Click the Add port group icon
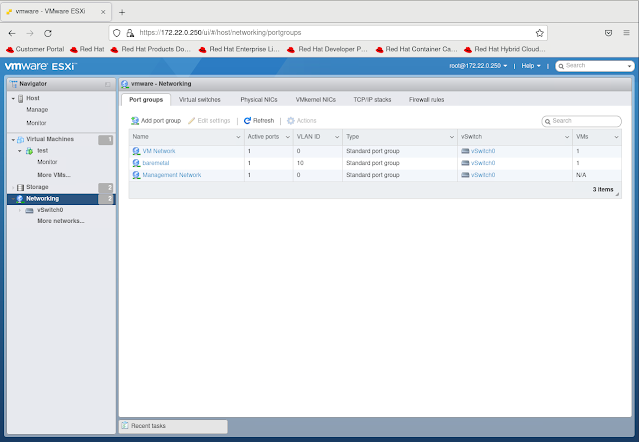The image size is (639, 442). [x=134, y=121]
